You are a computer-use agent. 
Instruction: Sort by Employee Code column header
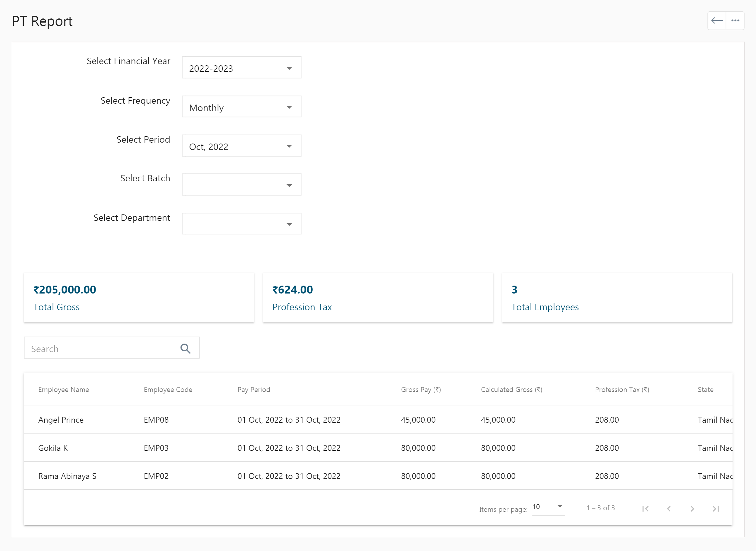(168, 390)
